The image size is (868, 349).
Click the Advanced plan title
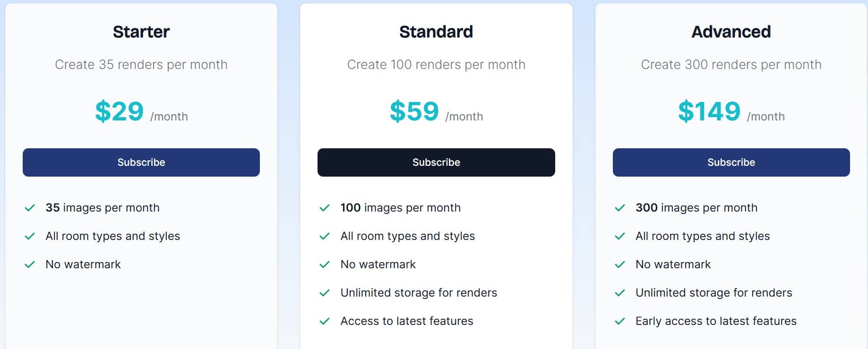click(730, 32)
